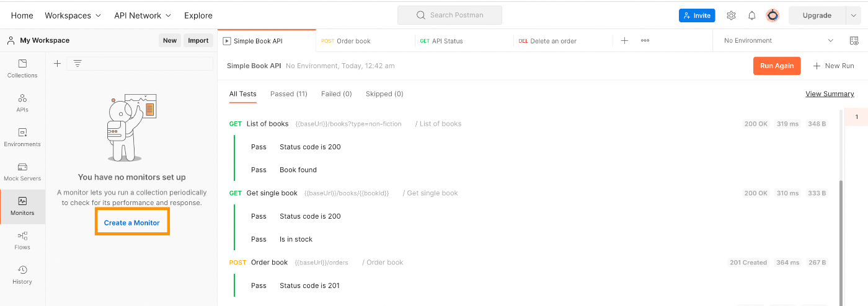Open the Upgrade dropdown arrow
This screenshot has width=868, height=306.
click(x=853, y=15)
